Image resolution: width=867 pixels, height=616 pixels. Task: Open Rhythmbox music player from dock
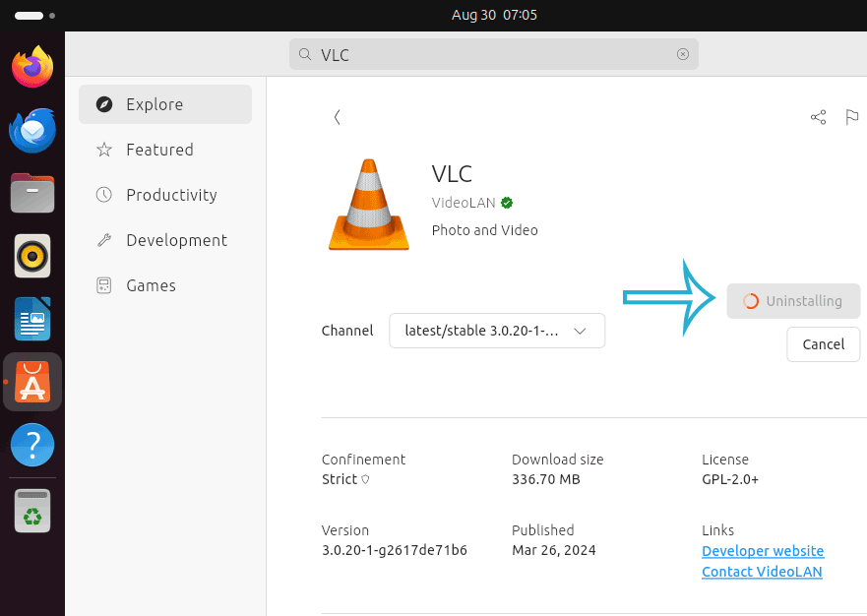pos(32,256)
